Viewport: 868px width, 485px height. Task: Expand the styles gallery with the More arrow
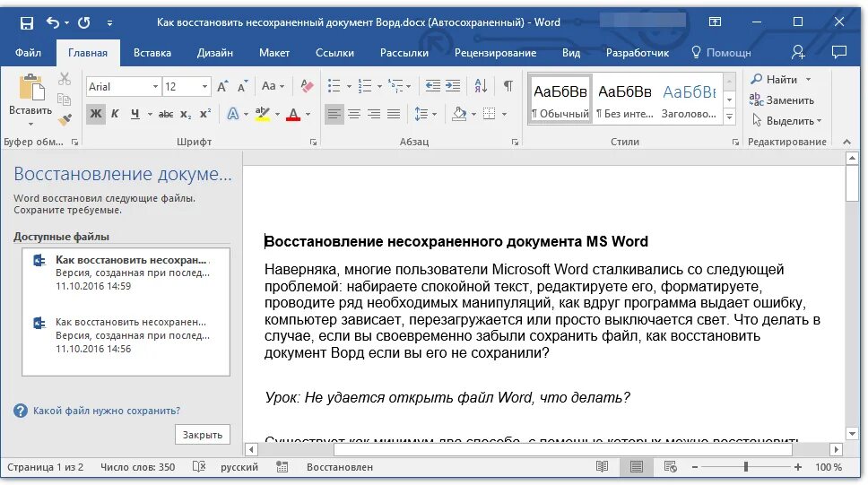pyautogui.click(x=730, y=117)
